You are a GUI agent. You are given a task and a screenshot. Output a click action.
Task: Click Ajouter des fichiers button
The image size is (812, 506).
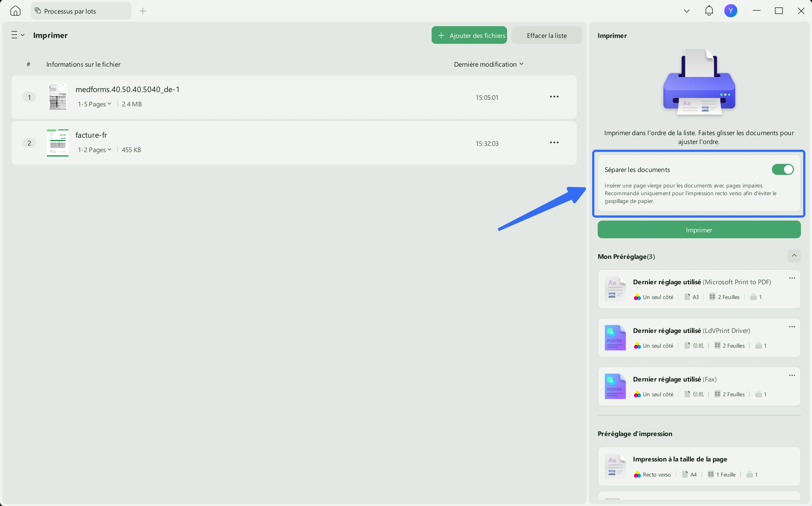click(x=469, y=35)
